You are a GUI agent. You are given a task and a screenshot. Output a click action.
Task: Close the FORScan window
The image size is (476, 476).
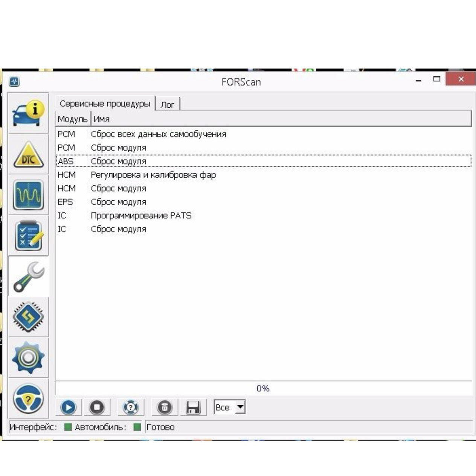coord(461,79)
